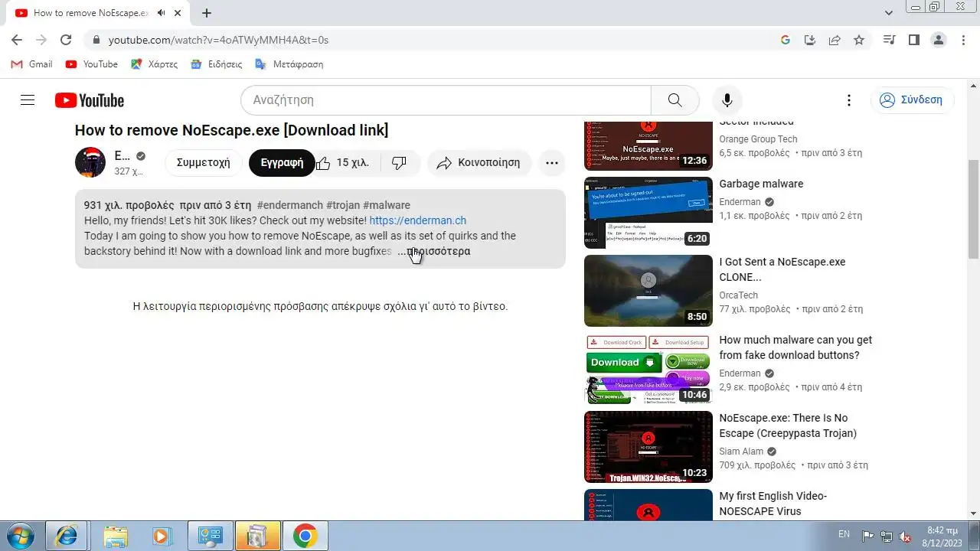Viewport: 980px width, 551px height.
Task: Open the Chrome profile avatar
Action: point(939,40)
